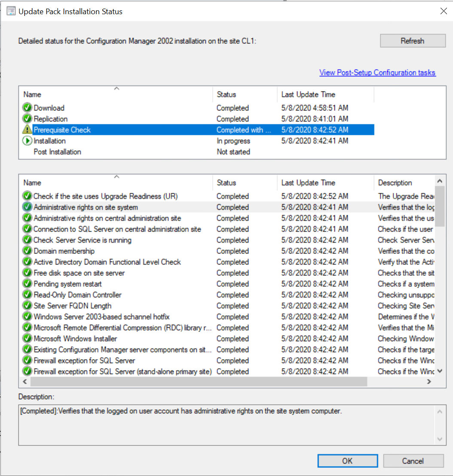Select 'Pending system restart' row text

pos(67,284)
